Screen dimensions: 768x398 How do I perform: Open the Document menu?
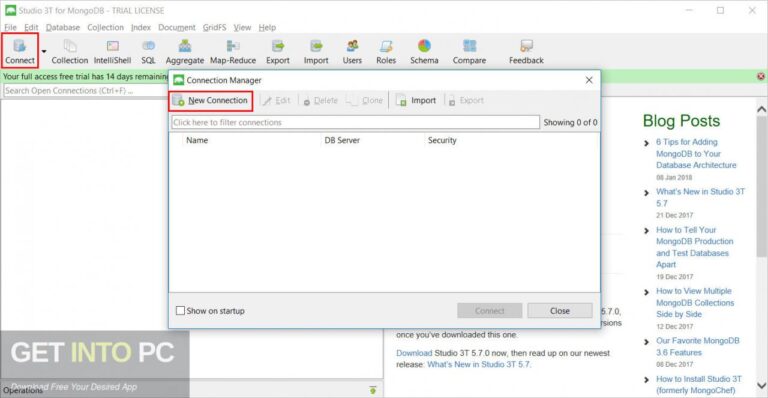click(x=176, y=27)
